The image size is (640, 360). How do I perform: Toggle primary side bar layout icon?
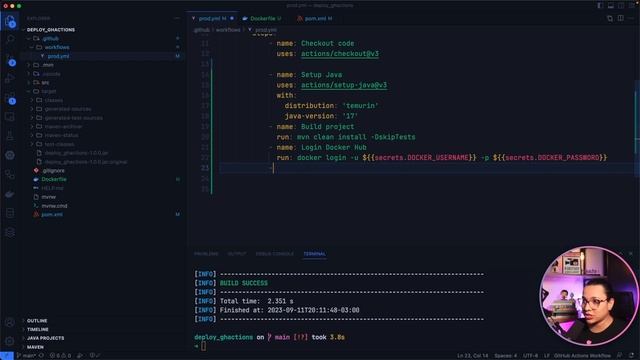[600, 5]
